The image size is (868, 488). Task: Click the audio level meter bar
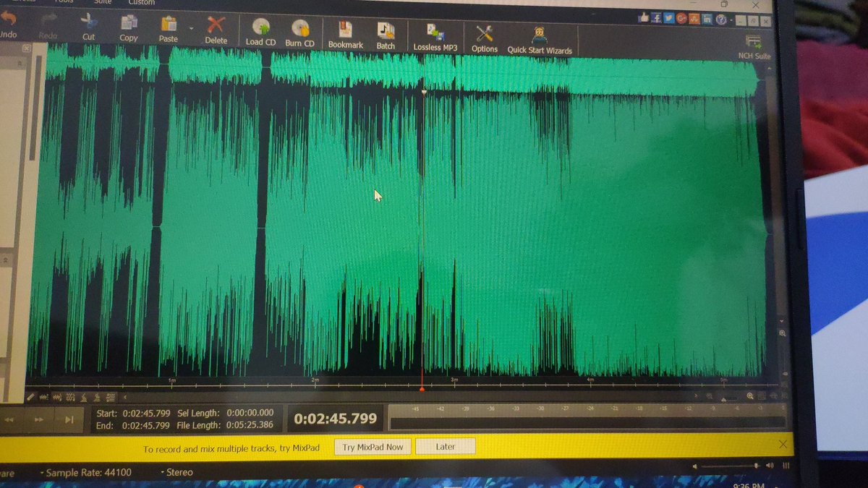coord(587,421)
